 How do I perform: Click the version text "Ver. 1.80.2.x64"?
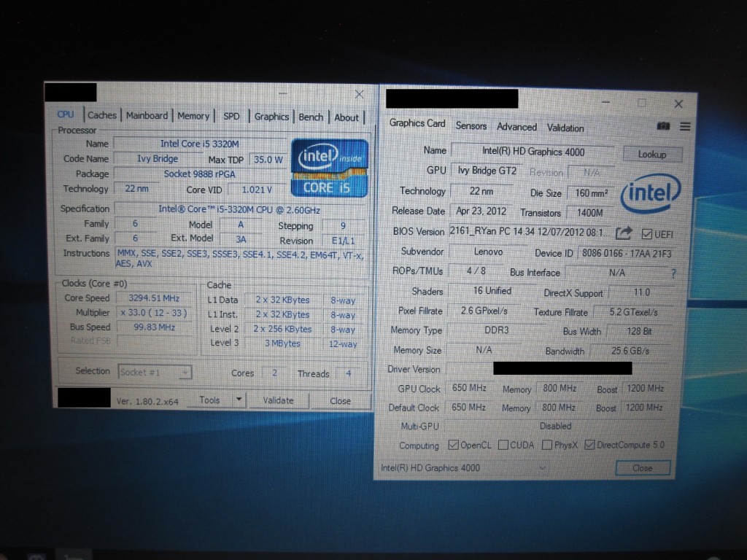click(147, 402)
